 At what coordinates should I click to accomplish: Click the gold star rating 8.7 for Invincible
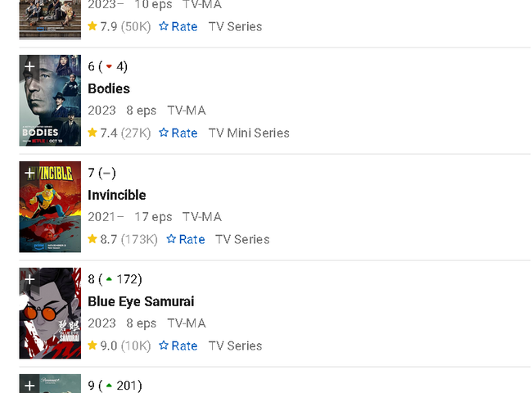[x=92, y=239]
